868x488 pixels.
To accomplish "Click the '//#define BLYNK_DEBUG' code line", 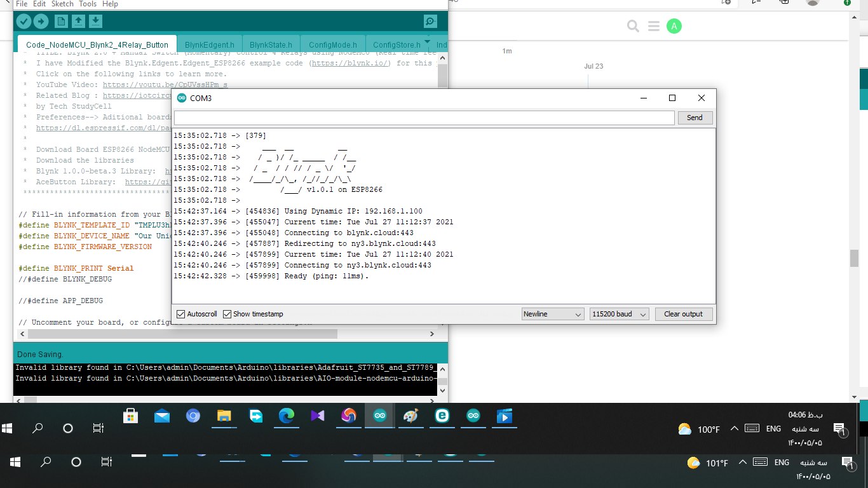I will (65, 279).
